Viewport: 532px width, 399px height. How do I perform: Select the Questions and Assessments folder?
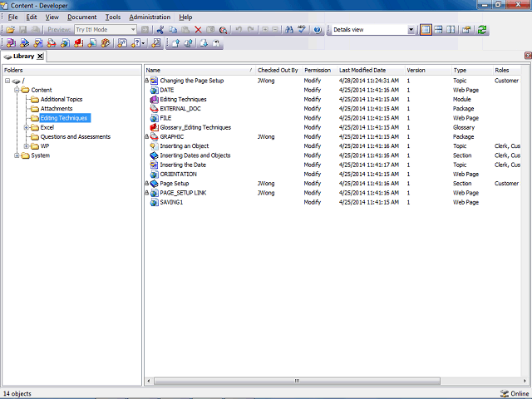[x=76, y=136]
